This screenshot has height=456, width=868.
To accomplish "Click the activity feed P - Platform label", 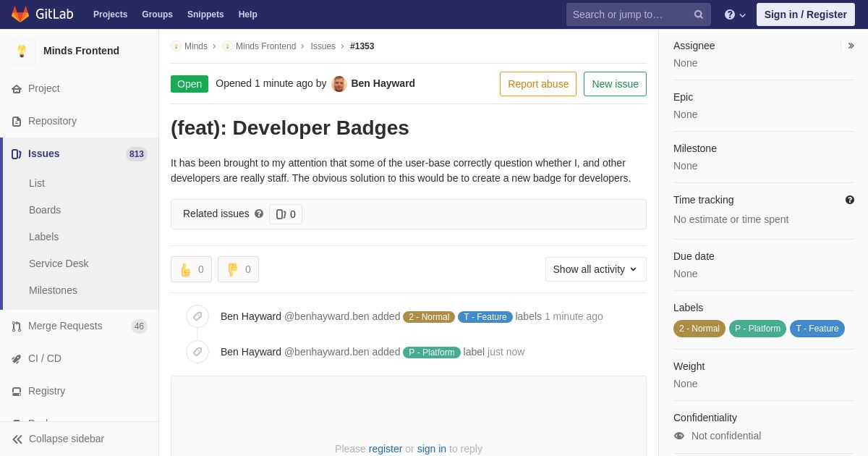I will (432, 352).
